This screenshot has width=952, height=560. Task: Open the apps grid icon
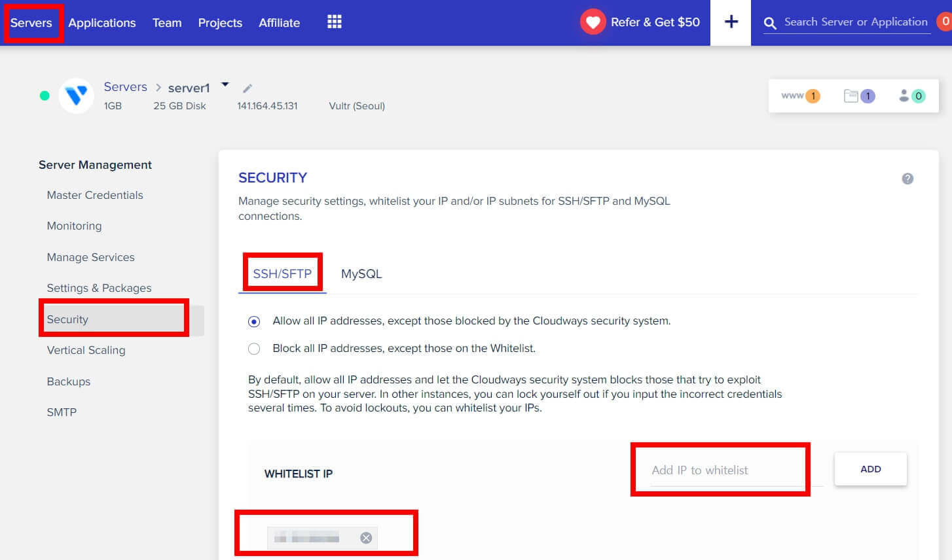click(335, 22)
